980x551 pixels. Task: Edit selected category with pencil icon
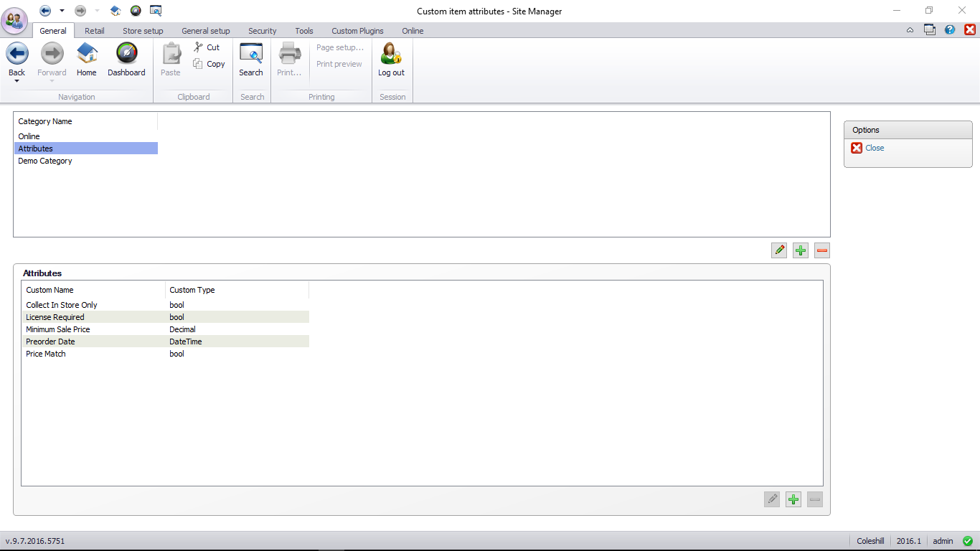click(x=779, y=250)
